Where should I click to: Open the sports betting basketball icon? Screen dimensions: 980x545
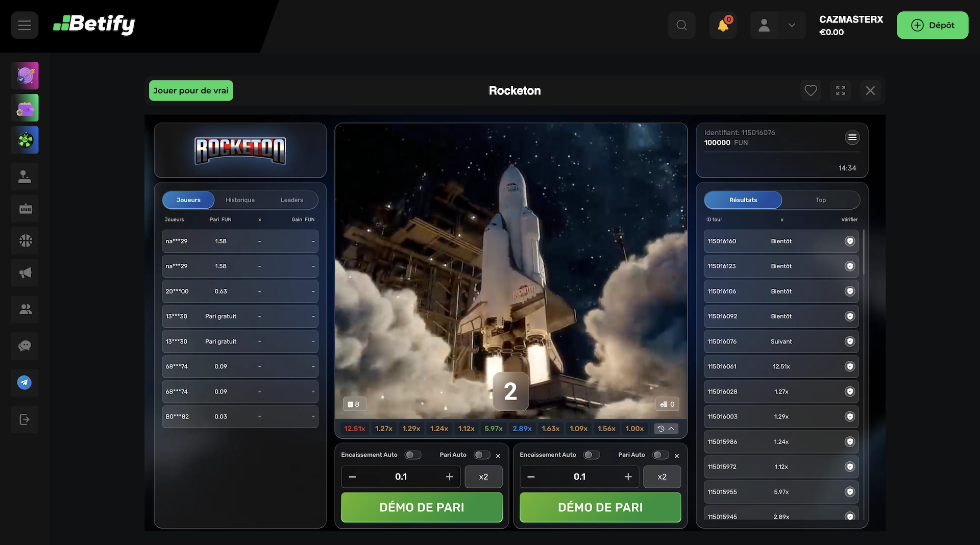coord(24,240)
